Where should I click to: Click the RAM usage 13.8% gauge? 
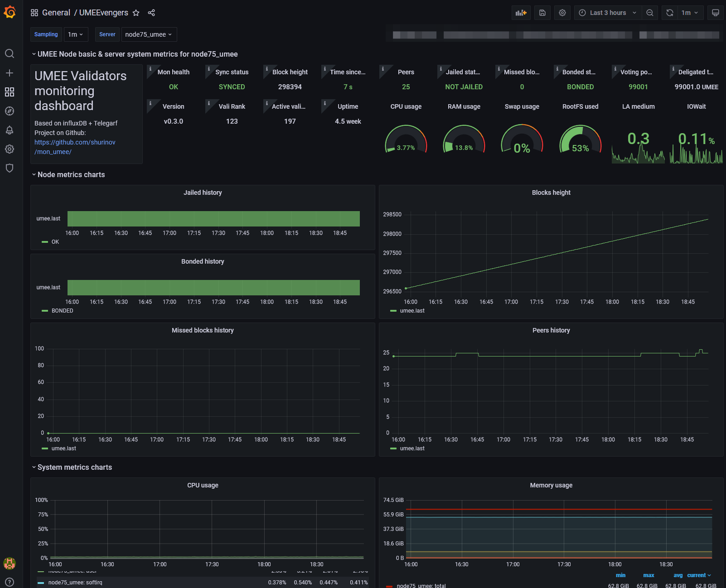(x=464, y=139)
